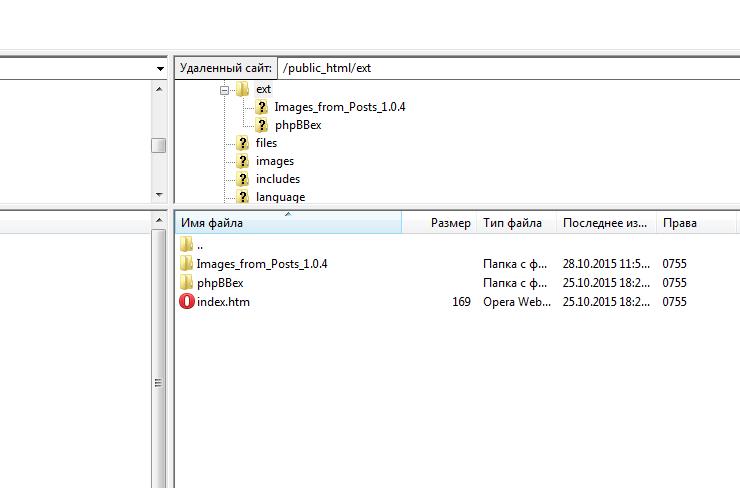
Task: Click the Opera icon next to index.htm
Action: pyautogui.click(x=186, y=301)
